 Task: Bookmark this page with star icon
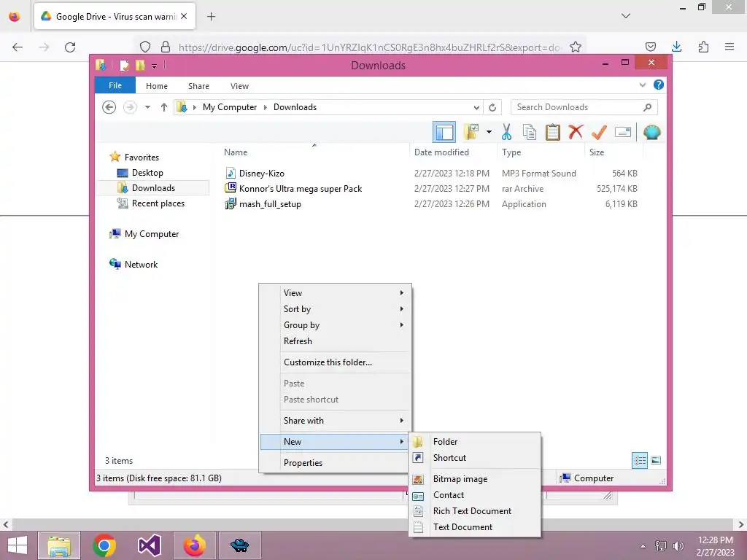coord(576,47)
